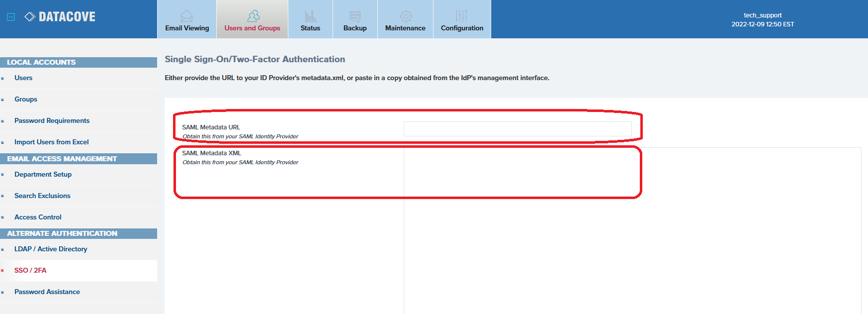Open the Users page in sidebar
Image resolution: width=868 pixels, height=314 pixels.
click(x=23, y=78)
